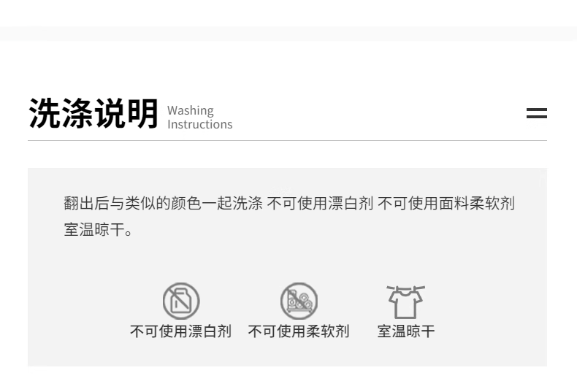This screenshot has height=392, width=577.
Task: Click the character 洗 in the heading
Action: click(45, 114)
